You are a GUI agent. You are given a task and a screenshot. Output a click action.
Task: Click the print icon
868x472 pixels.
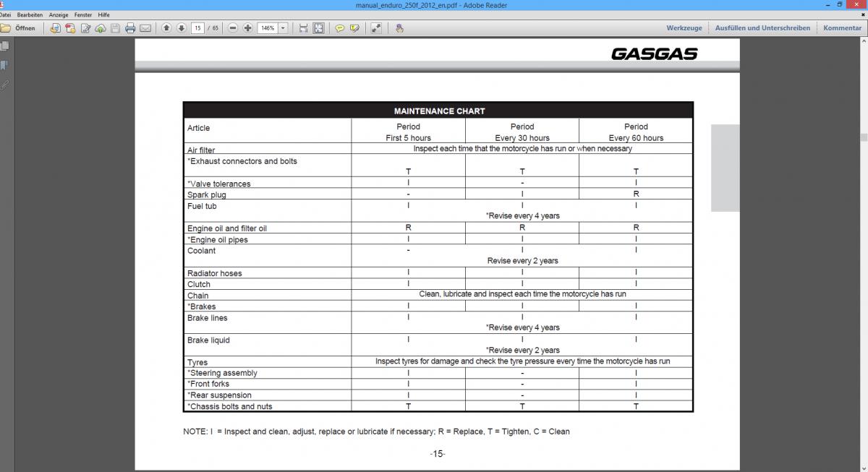130,28
